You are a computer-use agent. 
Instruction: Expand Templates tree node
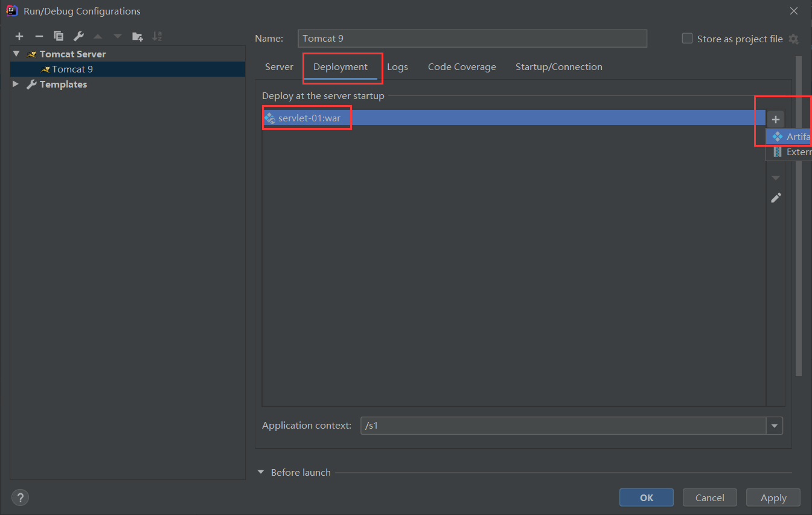pos(16,84)
